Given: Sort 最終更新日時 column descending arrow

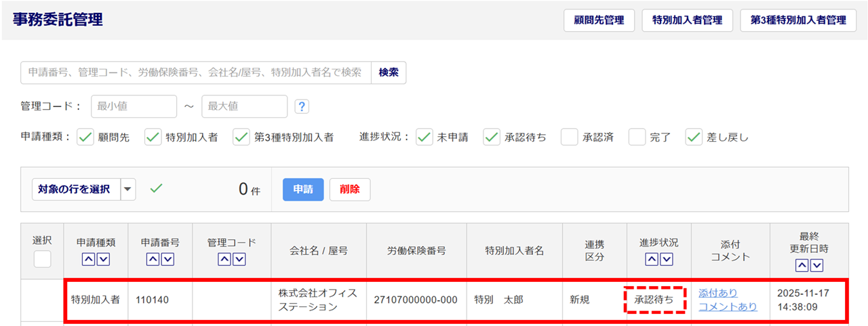Looking at the screenshot, I should (816, 265).
